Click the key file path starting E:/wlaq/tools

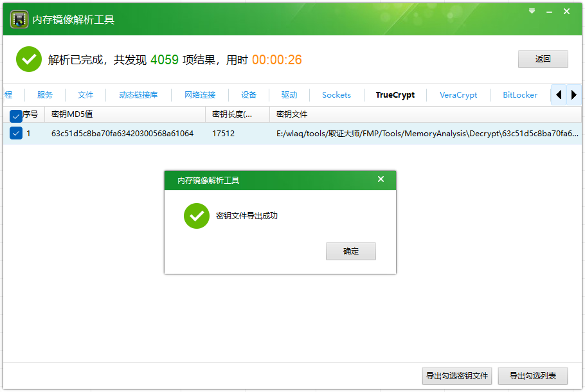[428, 134]
